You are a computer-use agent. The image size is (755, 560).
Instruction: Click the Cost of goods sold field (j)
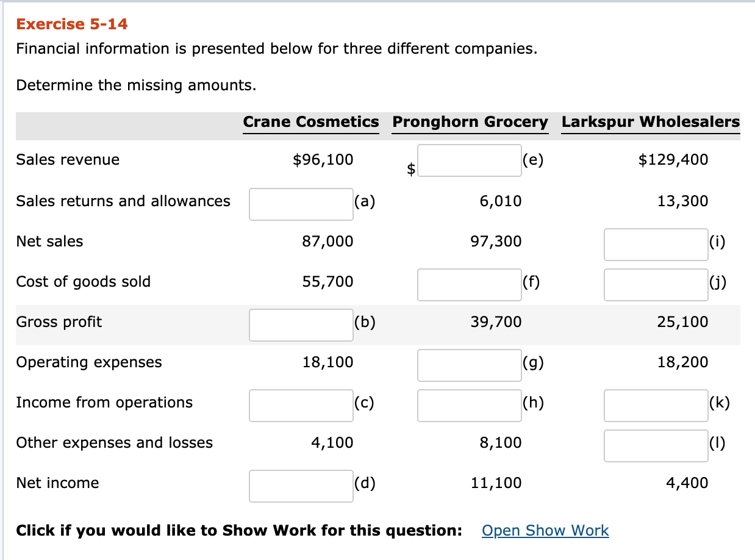pyautogui.click(x=656, y=285)
